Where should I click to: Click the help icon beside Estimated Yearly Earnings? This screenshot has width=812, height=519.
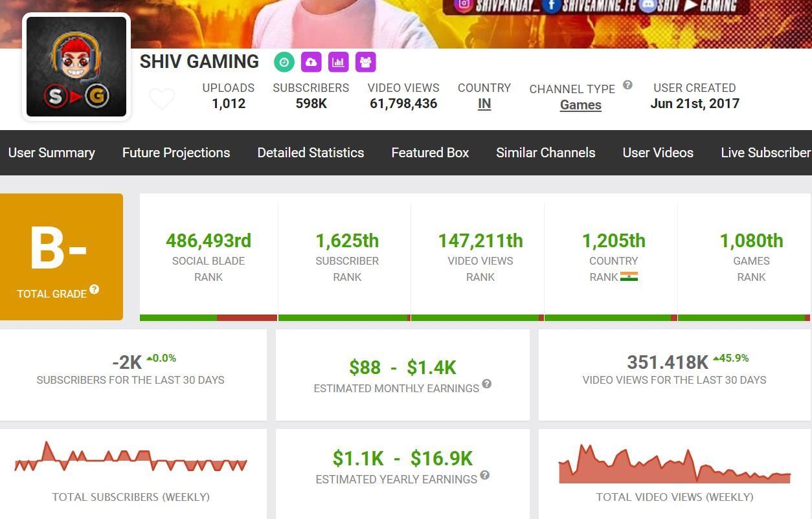[485, 475]
